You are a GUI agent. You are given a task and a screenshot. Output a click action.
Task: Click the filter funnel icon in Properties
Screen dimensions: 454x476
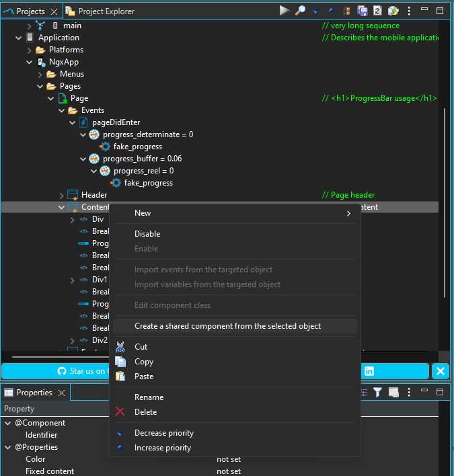[x=378, y=392]
